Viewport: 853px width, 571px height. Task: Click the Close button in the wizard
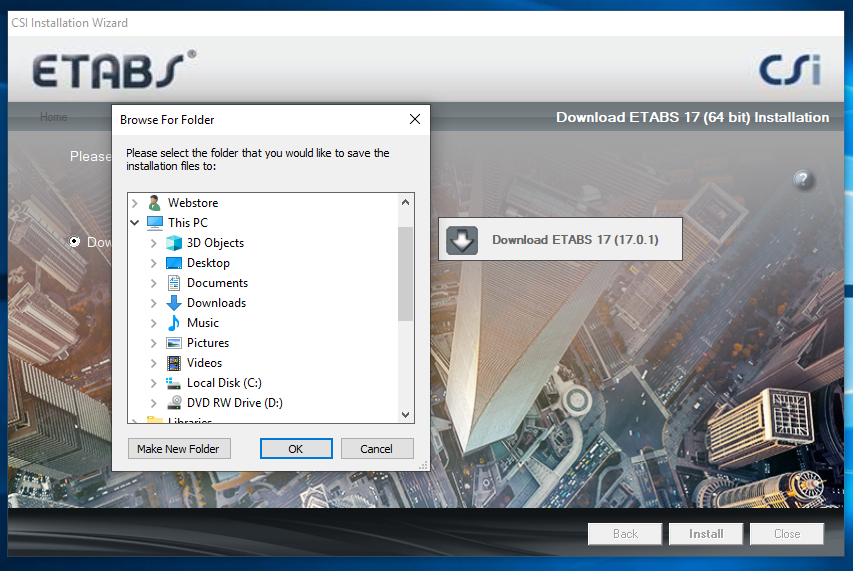[787, 534]
